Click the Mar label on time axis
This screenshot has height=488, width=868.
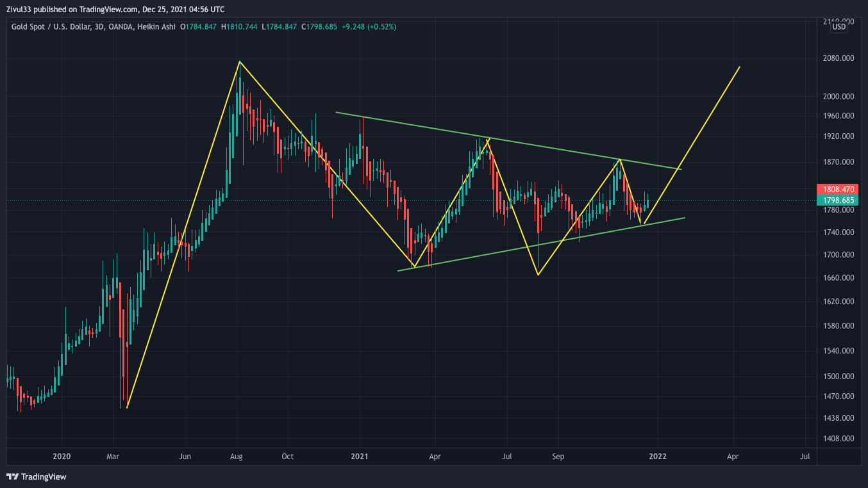tap(113, 457)
